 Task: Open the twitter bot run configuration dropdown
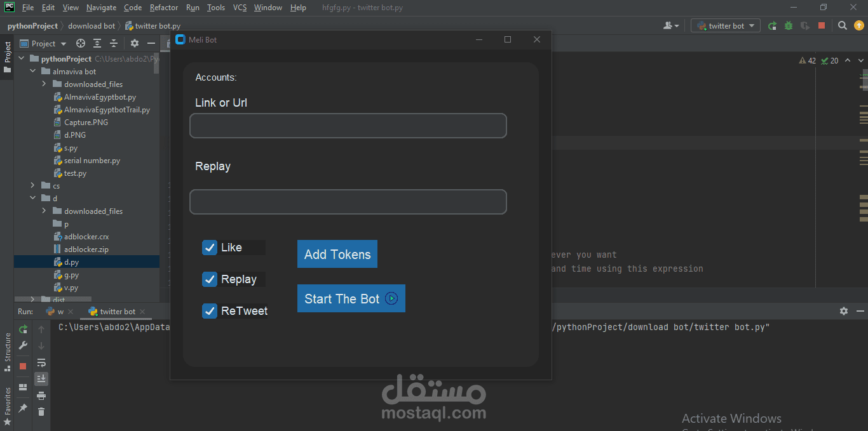(726, 26)
